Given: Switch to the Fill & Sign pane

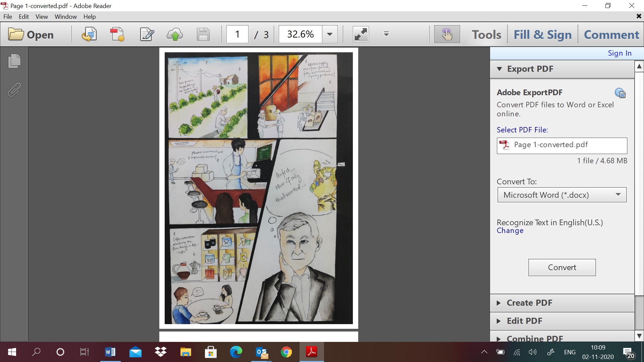Looking at the screenshot, I should point(543,35).
